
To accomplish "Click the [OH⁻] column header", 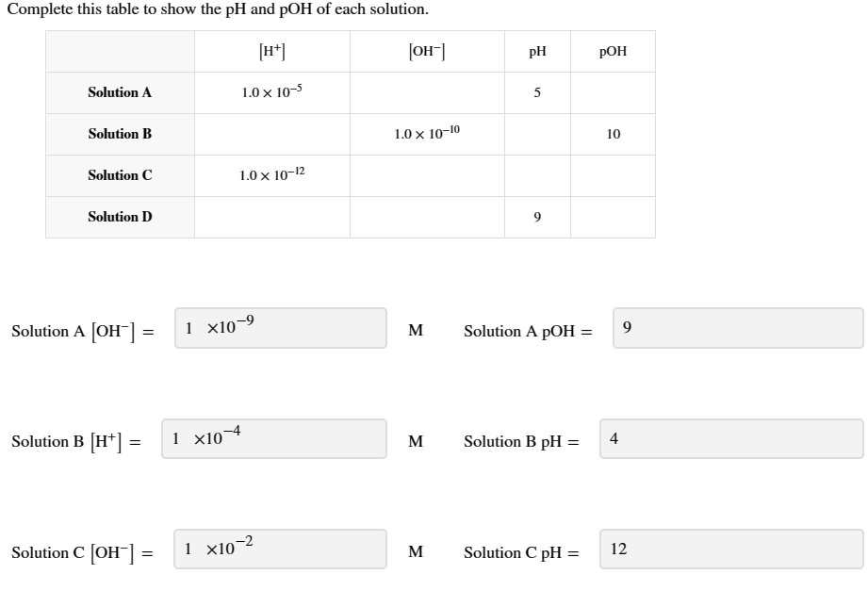I will (x=429, y=51).
